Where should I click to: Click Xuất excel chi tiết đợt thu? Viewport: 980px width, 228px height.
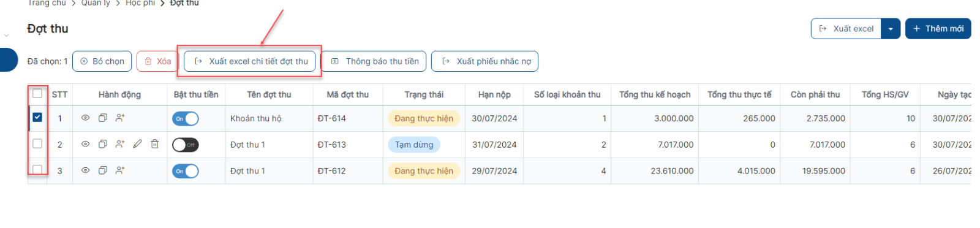[250, 61]
